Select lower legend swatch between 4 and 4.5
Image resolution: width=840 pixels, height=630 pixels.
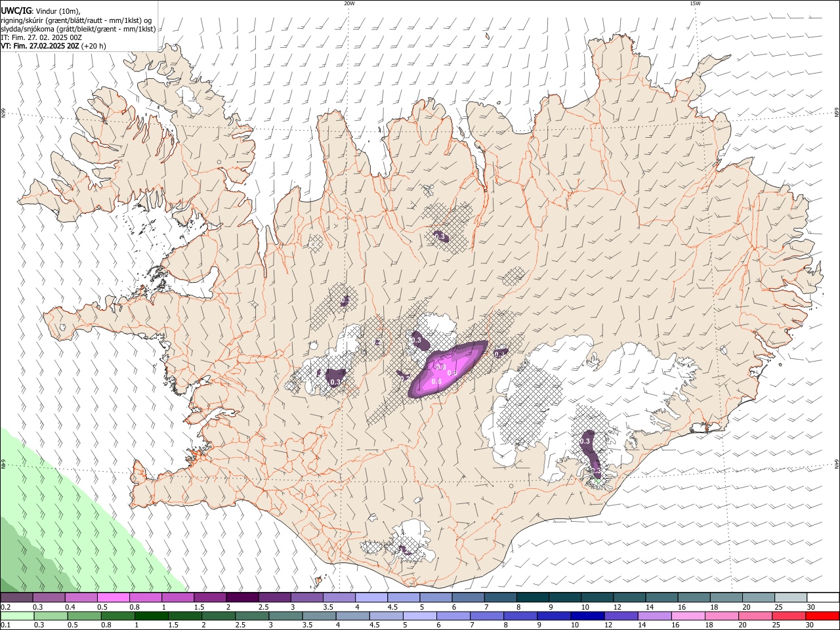click(352, 616)
